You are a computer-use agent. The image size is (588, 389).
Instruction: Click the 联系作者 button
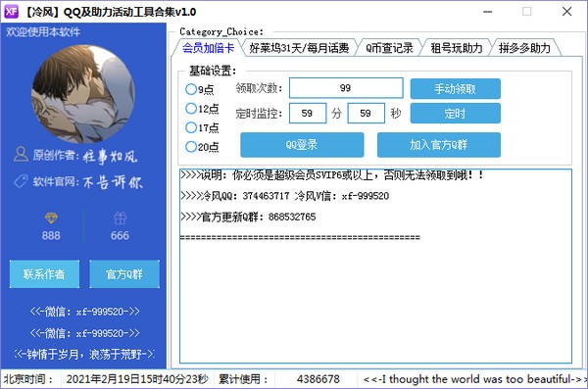pyautogui.click(x=44, y=274)
